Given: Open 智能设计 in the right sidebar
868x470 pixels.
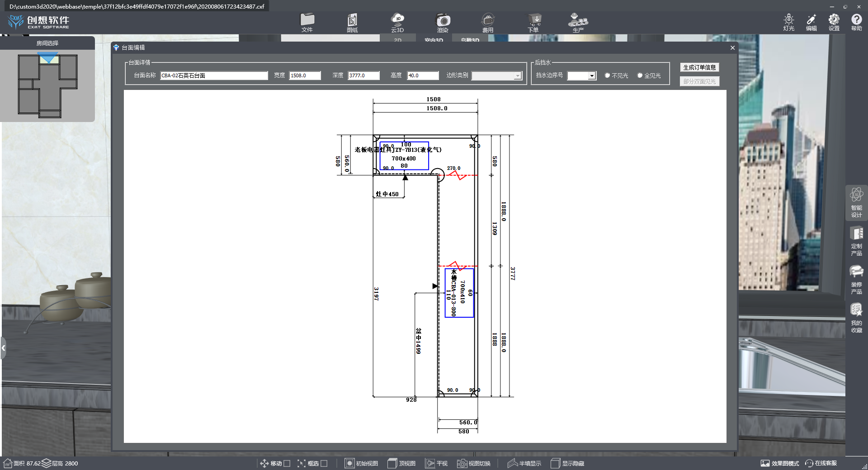Looking at the screenshot, I should [856, 203].
